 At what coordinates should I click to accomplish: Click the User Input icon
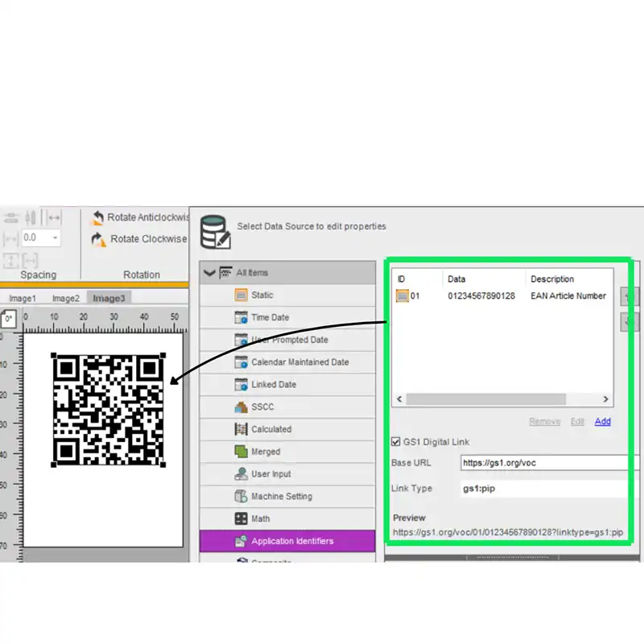pos(241,474)
